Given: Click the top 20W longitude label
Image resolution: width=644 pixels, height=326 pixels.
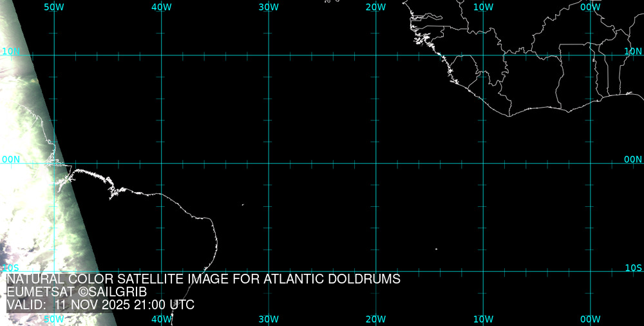Looking at the screenshot, I should click(x=375, y=6).
